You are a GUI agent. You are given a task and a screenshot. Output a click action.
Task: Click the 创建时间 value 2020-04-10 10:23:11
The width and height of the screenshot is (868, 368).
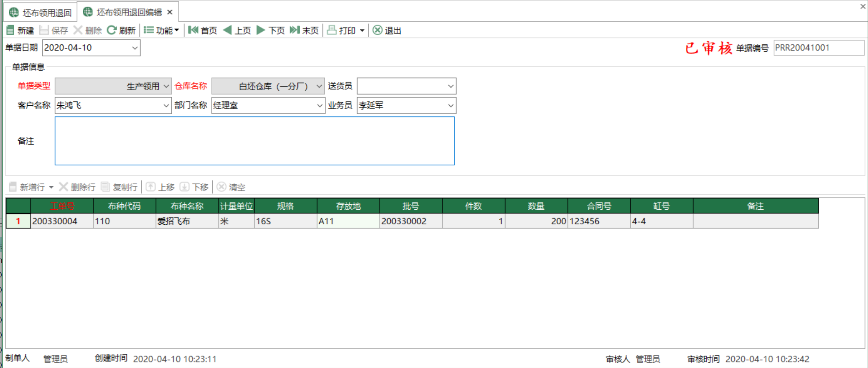click(x=175, y=359)
